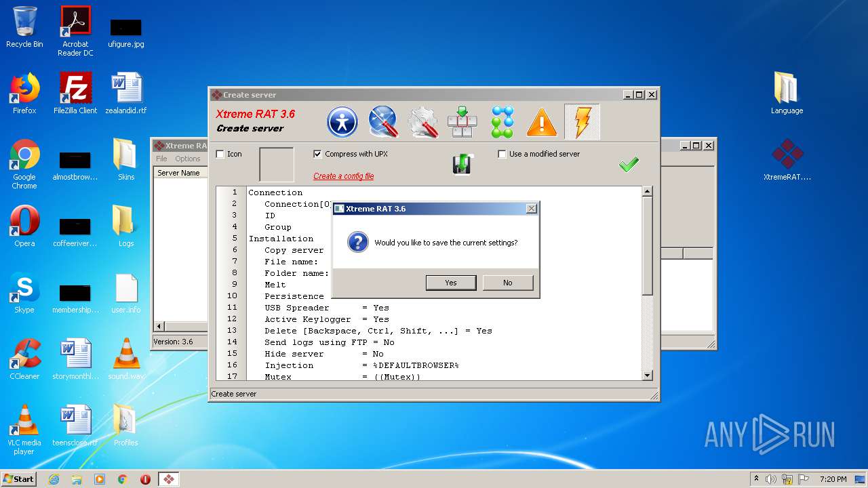The width and height of the screenshot is (868, 488).
Task: Launch Firefox from the desktop
Action: 24,94
